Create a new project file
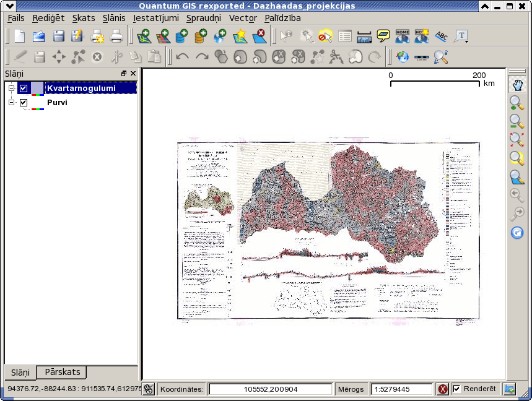 (x=19, y=36)
